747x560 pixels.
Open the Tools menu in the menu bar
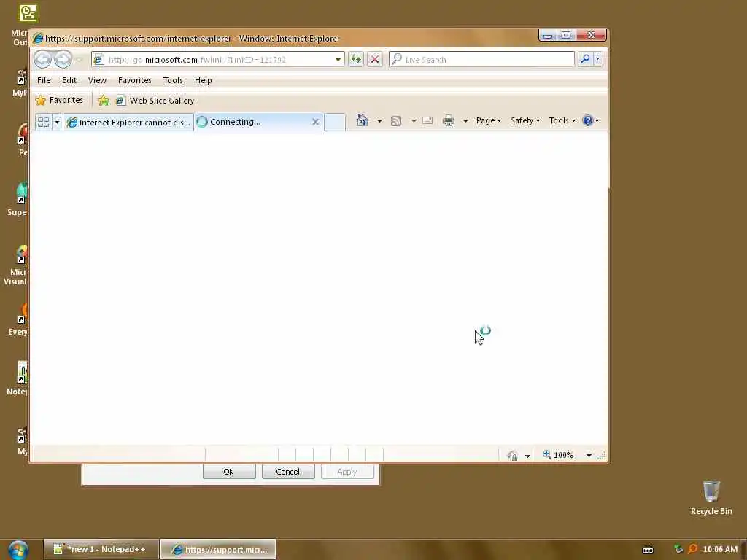173,80
